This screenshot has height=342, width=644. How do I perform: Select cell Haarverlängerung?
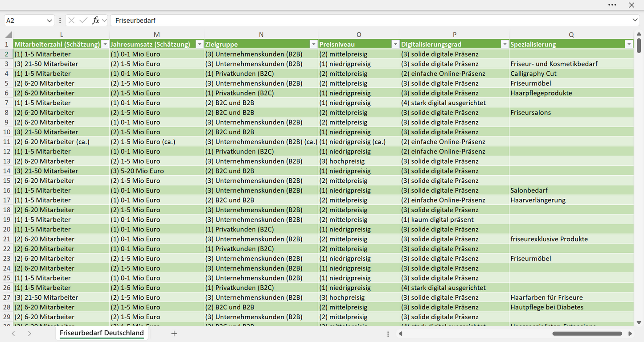tap(571, 200)
